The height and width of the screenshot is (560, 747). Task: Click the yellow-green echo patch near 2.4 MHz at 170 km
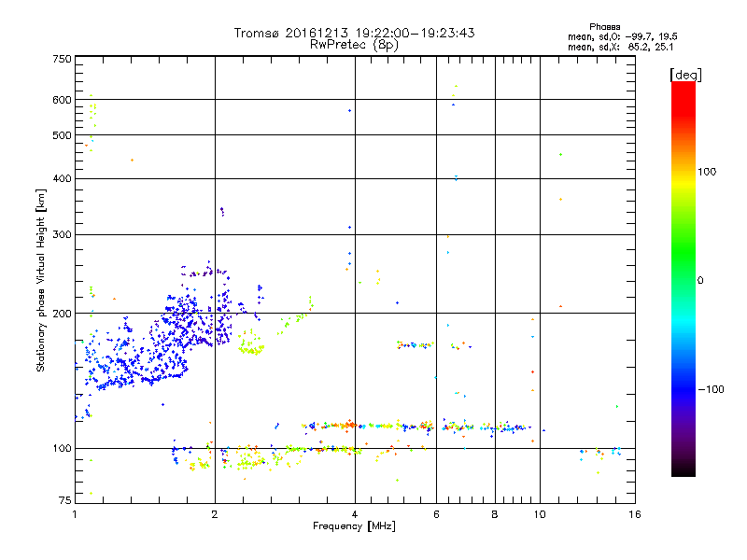pyautogui.click(x=251, y=343)
